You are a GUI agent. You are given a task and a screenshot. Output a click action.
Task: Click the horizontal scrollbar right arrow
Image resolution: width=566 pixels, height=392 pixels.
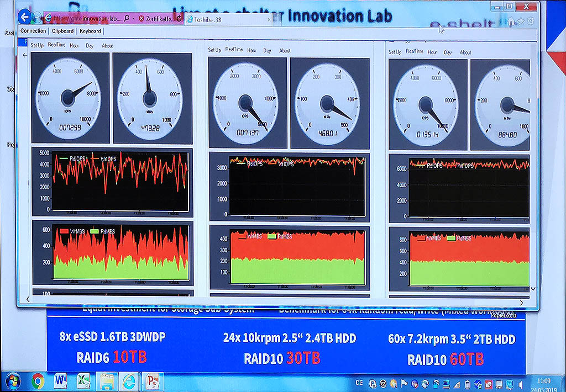[x=522, y=303]
